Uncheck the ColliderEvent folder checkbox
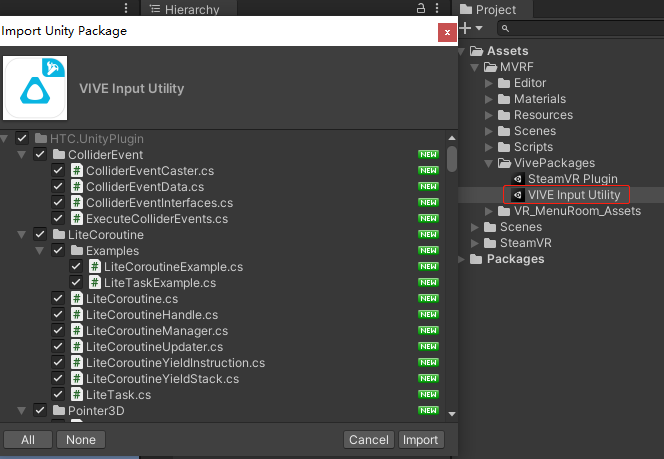This screenshot has height=459, width=664. click(x=40, y=155)
